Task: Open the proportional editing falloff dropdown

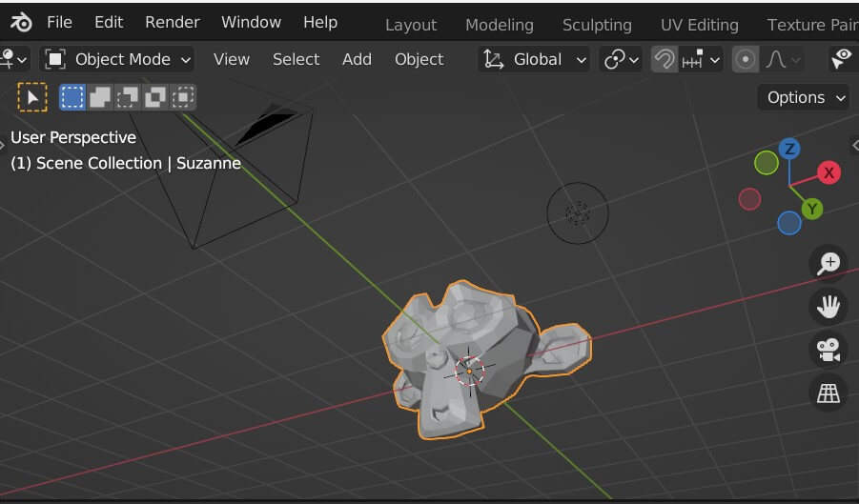Action: tap(783, 59)
